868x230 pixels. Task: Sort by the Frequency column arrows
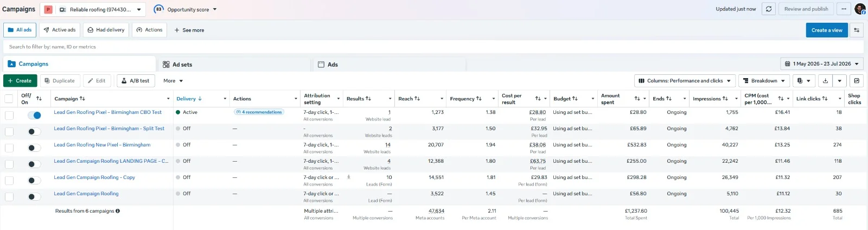tap(479, 99)
